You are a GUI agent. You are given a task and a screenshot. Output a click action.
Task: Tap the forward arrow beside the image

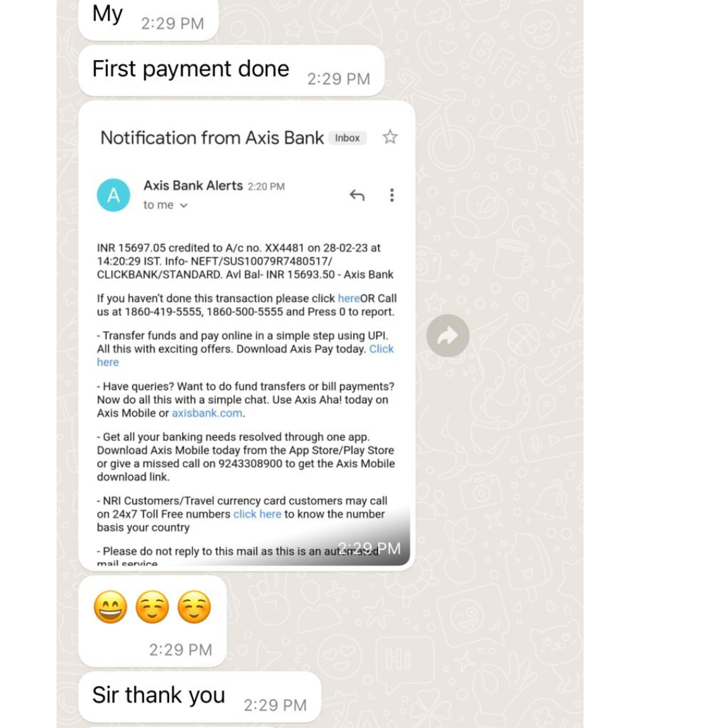[448, 335]
